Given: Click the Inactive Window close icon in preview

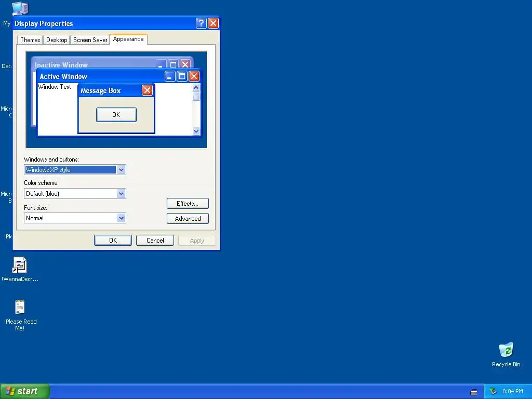Looking at the screenshot, I should click(x=185, y=64).
